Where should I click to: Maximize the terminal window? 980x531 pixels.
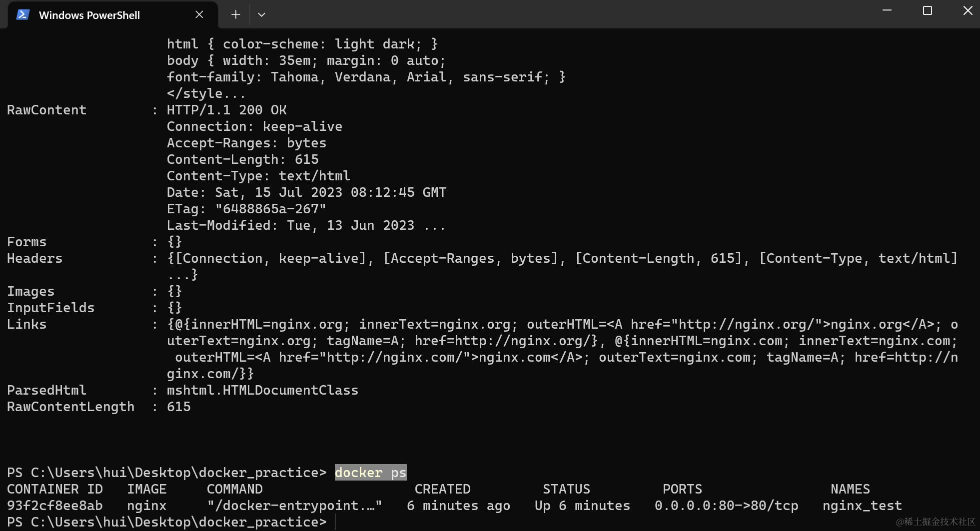coord(928,10)
